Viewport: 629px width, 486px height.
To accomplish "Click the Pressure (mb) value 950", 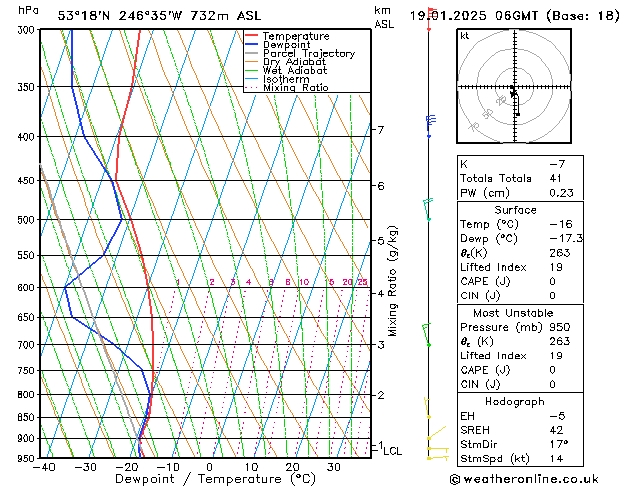I will tap(560, 327).
